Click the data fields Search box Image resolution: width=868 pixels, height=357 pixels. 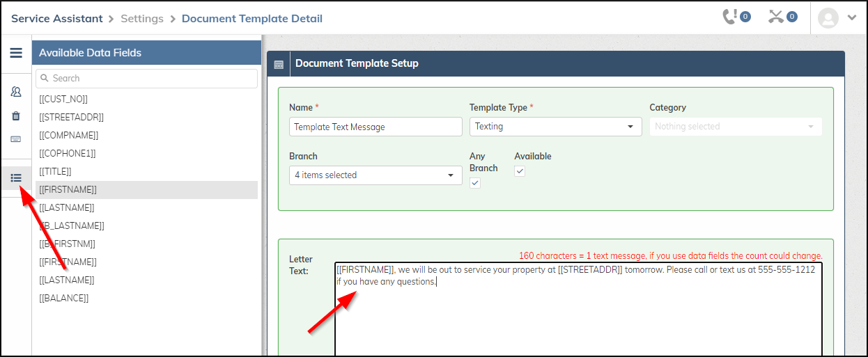pyautogui.click(x=147, y=79)
